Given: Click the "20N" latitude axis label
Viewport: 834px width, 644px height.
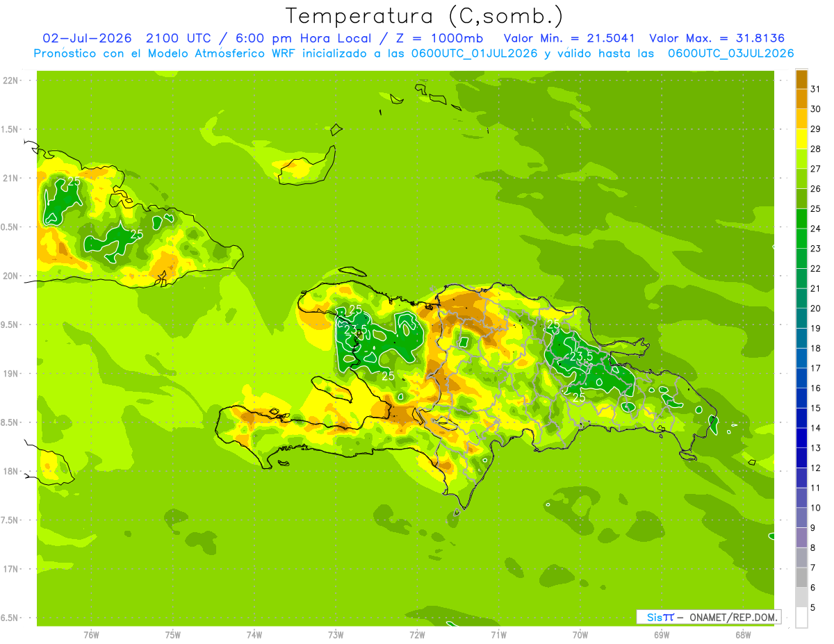Looking at the screenshot, I should 11,276.
